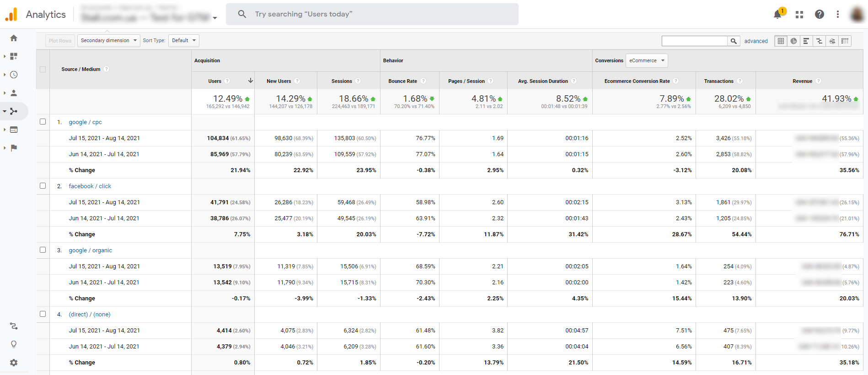Select the 104,834 users cell
868x375 pixels.
point(223,138)
